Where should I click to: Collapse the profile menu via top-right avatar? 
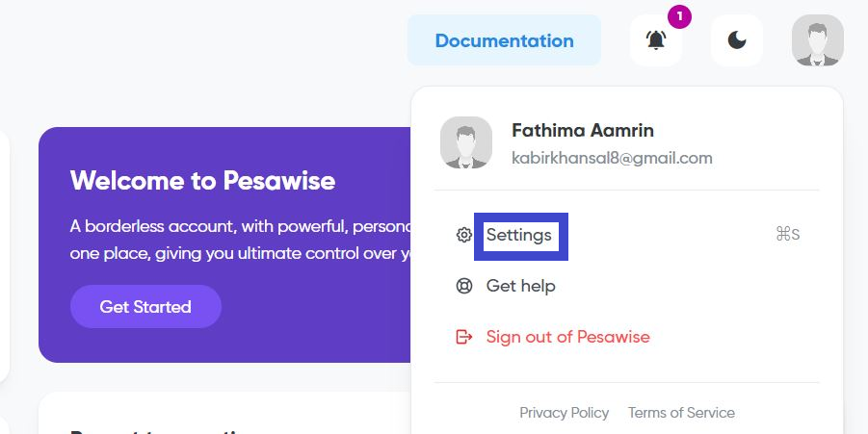click(x=817, y=40)
